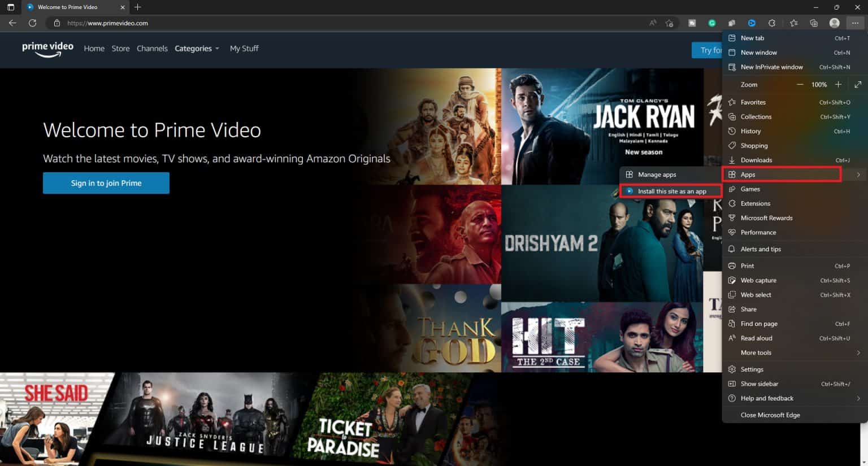This screenshot has width=868, height=466.
Task: Open My Stuff in the navigation
Action: point(244,49)
